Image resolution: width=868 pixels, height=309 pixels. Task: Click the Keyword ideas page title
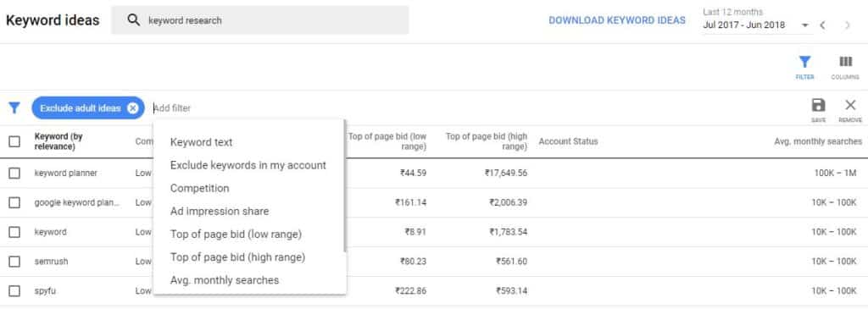tap(53, 20)
